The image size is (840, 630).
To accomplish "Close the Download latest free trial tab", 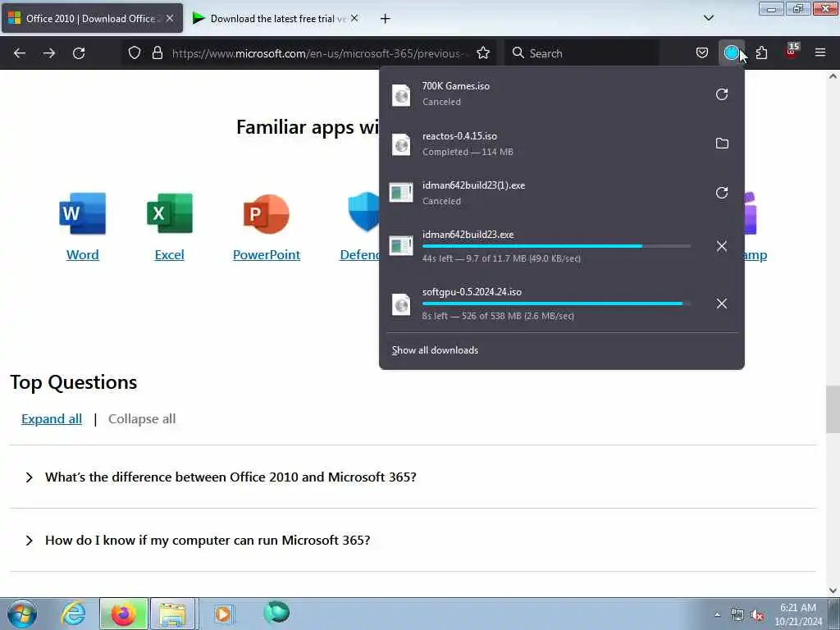I will point(354,18).
